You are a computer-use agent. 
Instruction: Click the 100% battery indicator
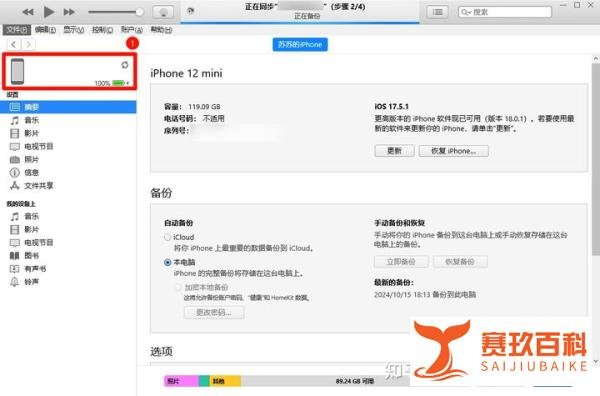[112, 83]
